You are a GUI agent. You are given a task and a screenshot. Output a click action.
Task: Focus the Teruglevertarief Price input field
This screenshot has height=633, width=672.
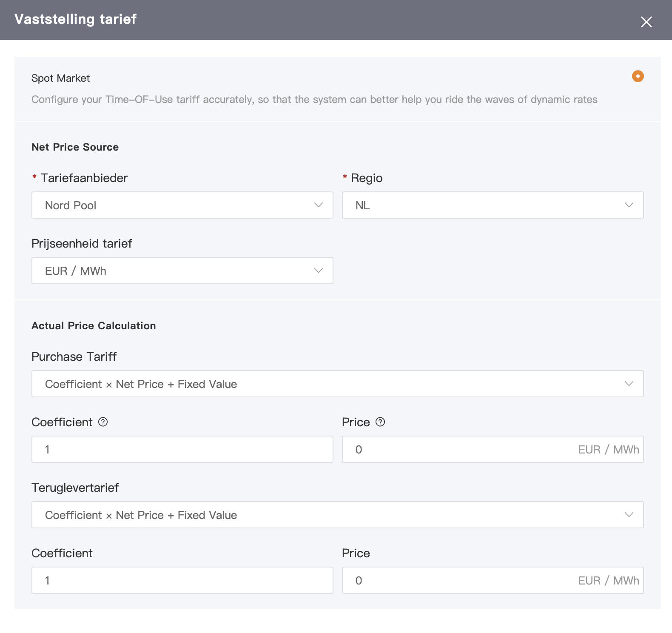(x=459, y=580)
